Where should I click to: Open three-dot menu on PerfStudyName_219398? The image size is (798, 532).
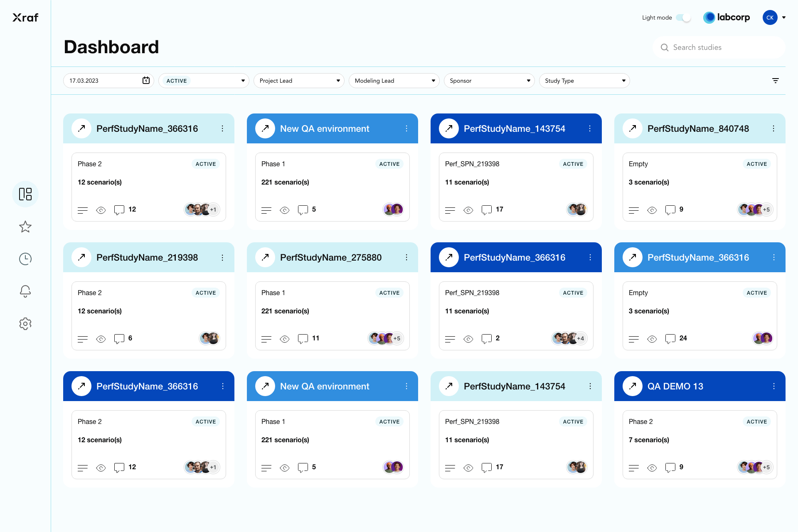[222, 257]
